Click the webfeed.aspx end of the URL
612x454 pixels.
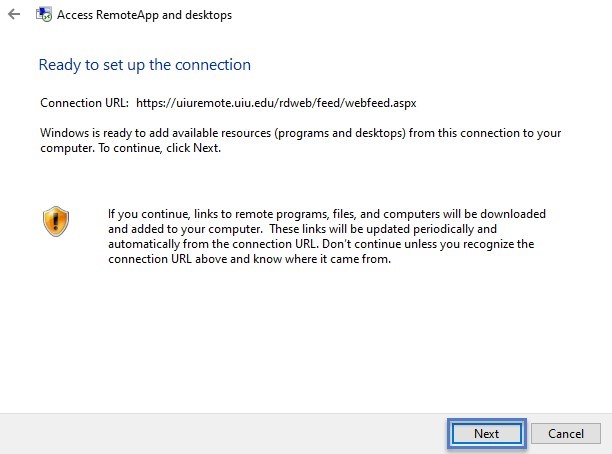coord(381,103)
